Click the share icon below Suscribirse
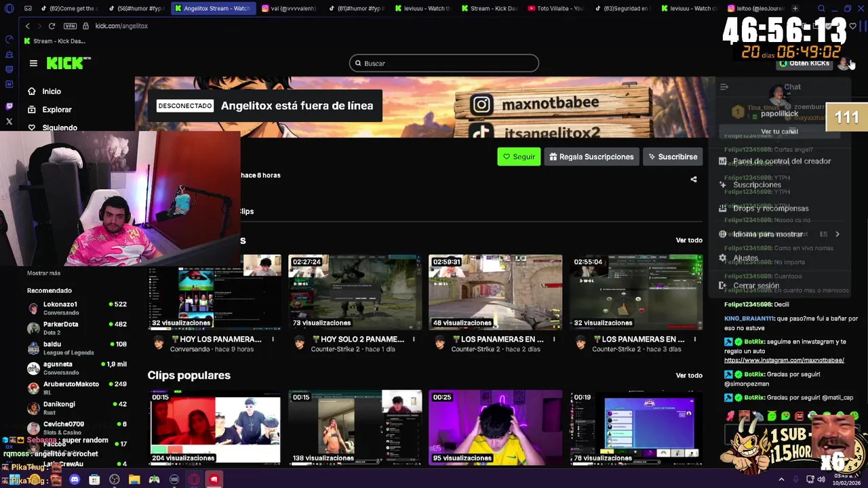The width and height of the screenshot is (868, 488). point(693,180)
